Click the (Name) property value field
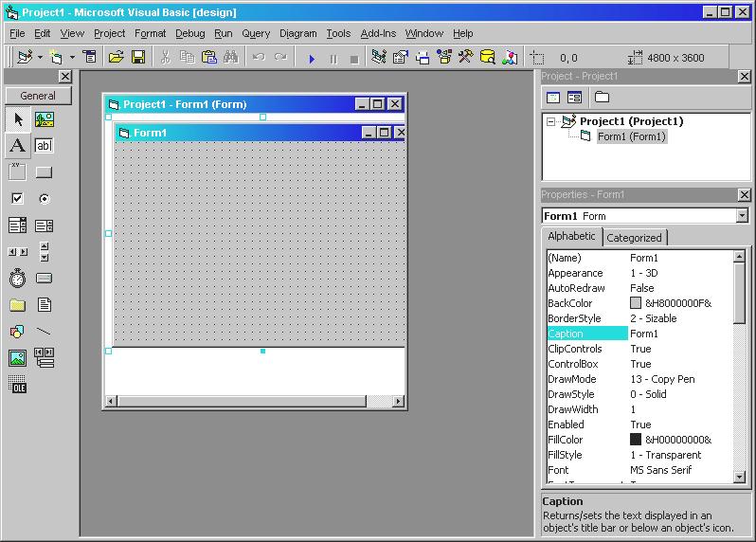Screen dimensions: 756x542 (x=681, y=258)
